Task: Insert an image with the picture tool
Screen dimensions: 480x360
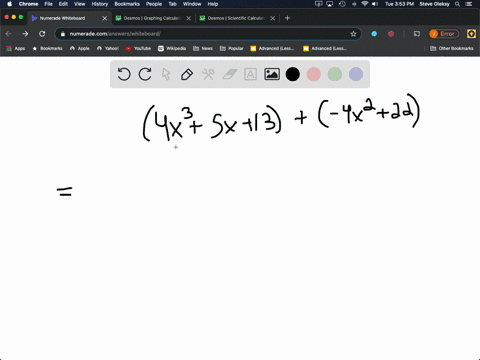Action: pos(272,74)
